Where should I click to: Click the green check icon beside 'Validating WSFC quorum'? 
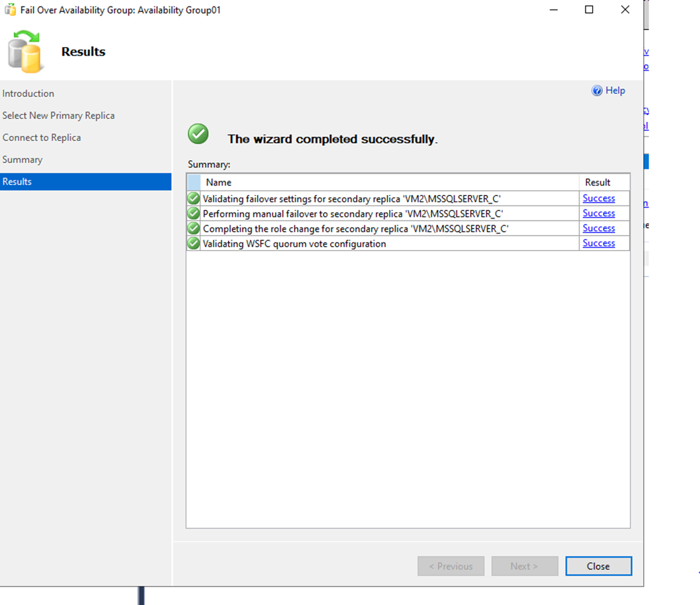coord(194,244)
